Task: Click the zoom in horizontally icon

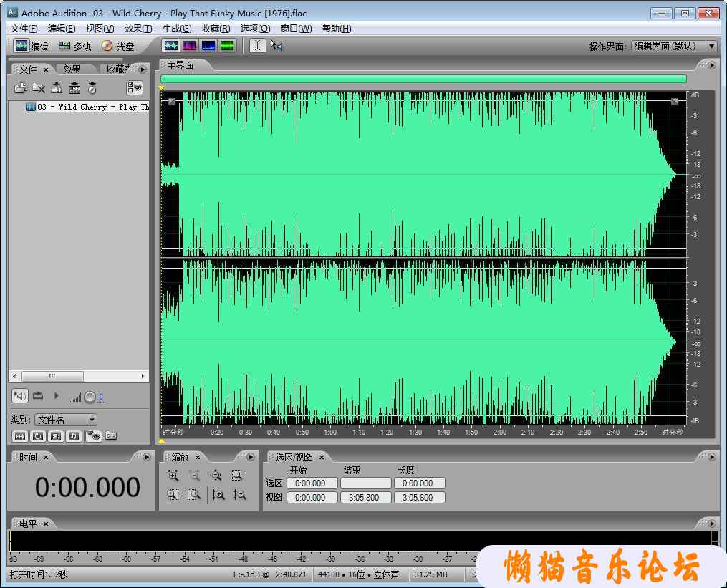Action: pyautogui.click(x=173, y=476)
